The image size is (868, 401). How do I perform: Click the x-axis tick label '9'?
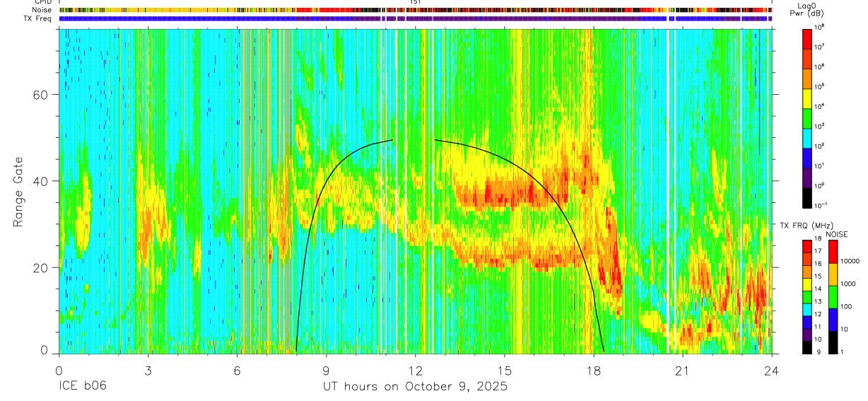tap(326, 370)
